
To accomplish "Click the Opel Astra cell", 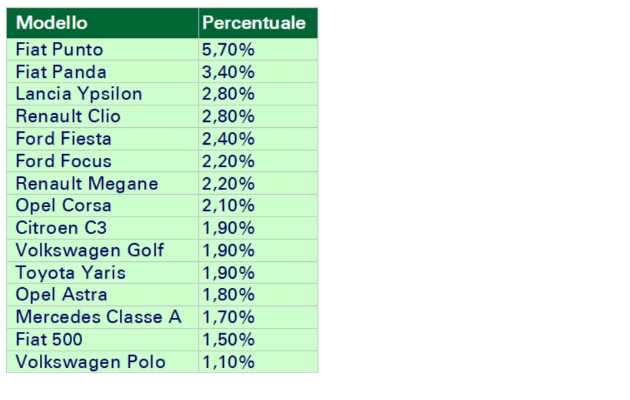I will [101, 295].
